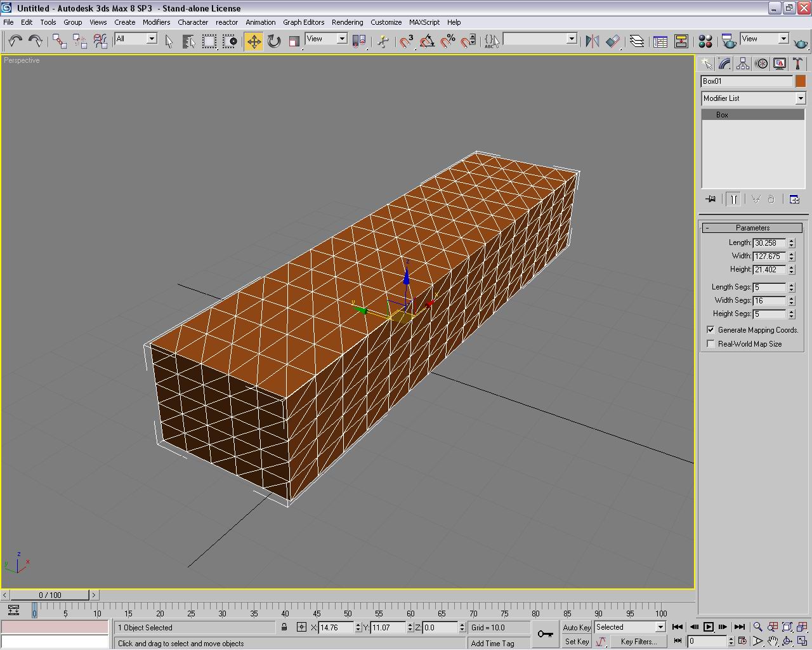
Task: Open the Named Selection Sets dropdown
Action: (x=572, y=39)
